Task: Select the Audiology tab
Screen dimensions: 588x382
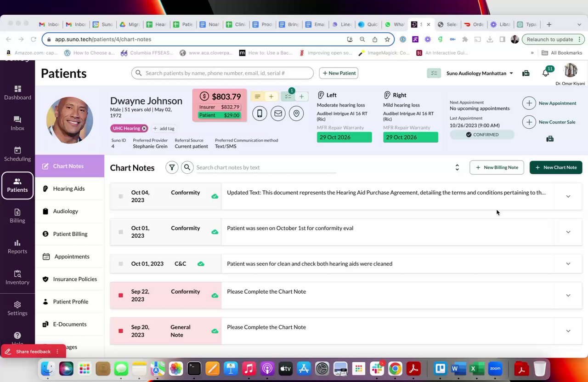Action: 69,211
